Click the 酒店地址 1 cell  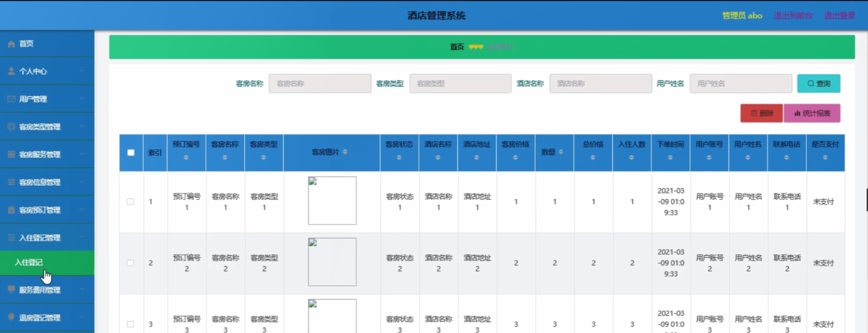click(477, 202)
